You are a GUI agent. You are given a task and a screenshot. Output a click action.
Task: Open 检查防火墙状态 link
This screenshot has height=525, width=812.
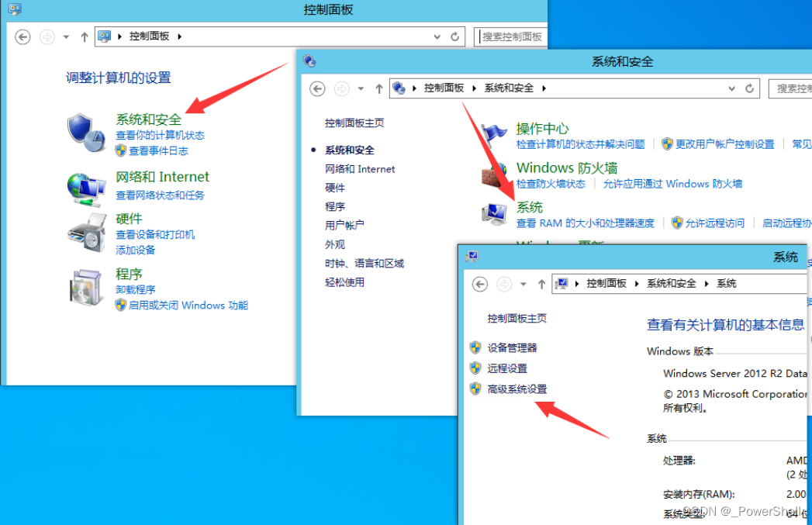pos(551,184)
